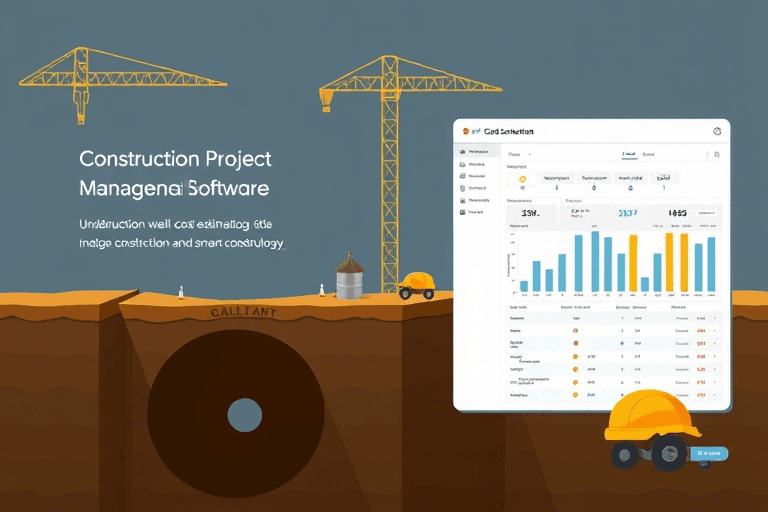The height and width of the screenshot is (512, 768).
Task: Click the circular icon at dashboard top-right
Action: click(x=717, y=131)
